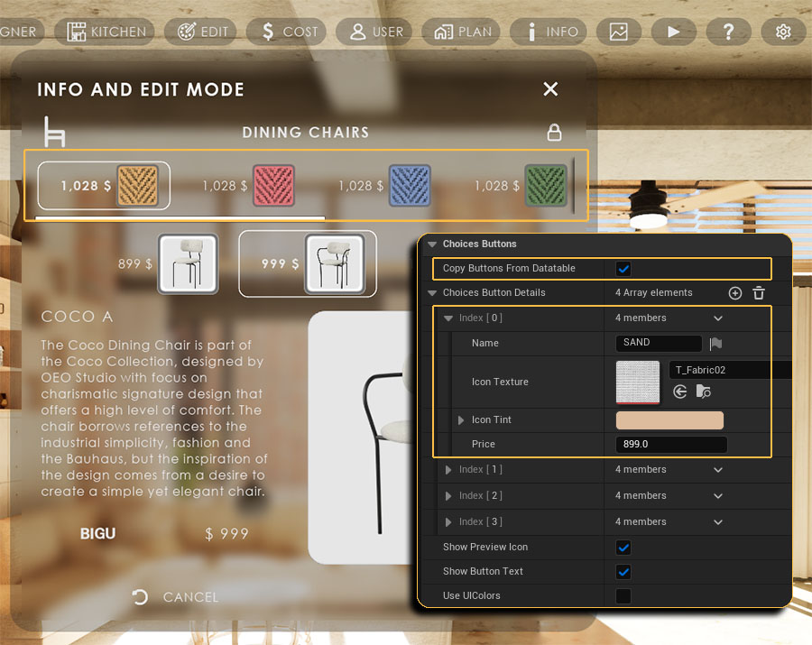Expand the Icon Tint property
Screen dimensions: 812x645
pyautogui.click(x=461, y=420)
